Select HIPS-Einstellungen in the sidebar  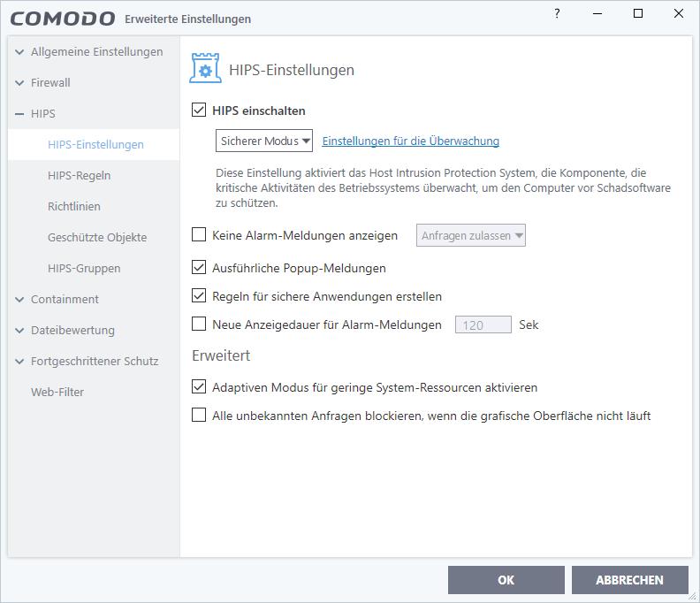coord(94,145)
